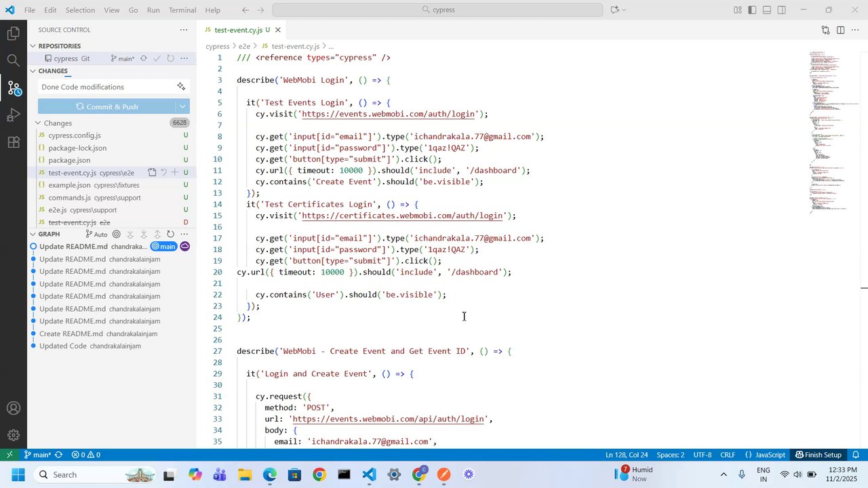The width and height of the screenshot is (868, 488).
Task: Open the Manage gear in activity bar
Action: click(x=13, y=436)
